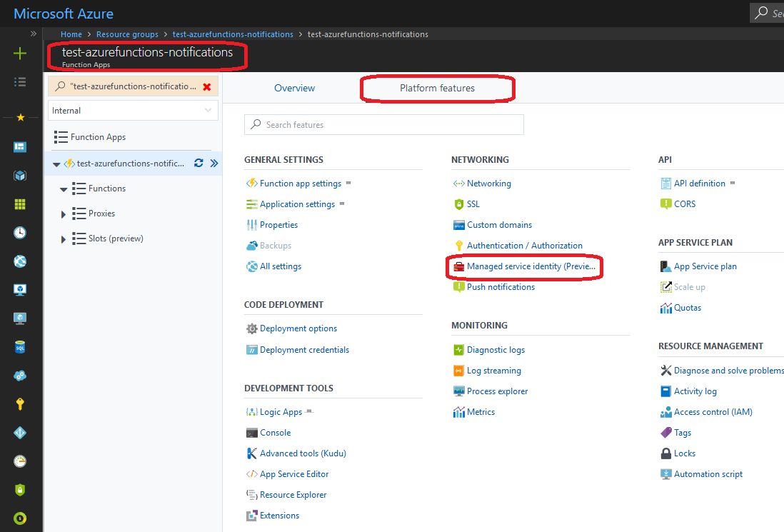Open the yellow key icon in sidebar
The height and width of the screenshot is (532, 784).
(19, 404)
